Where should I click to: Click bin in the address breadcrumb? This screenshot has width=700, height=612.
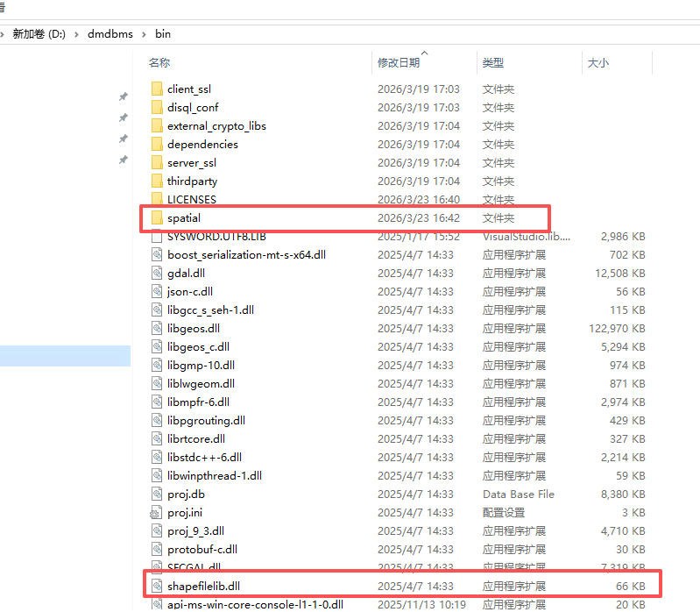(163, 34)
